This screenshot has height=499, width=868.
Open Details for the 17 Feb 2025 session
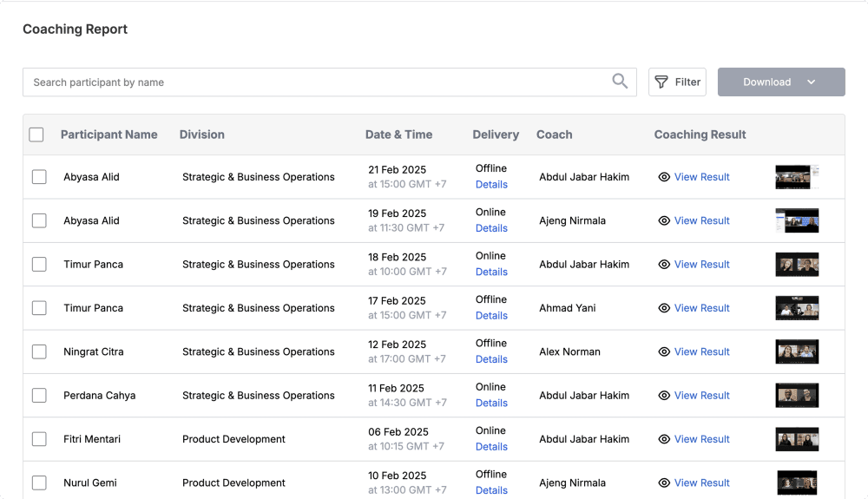[x=491, y=315]
